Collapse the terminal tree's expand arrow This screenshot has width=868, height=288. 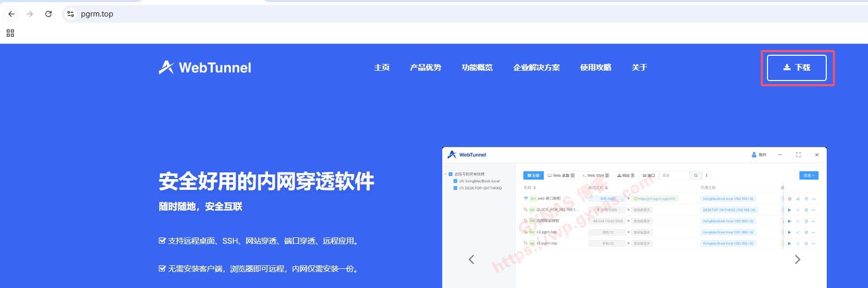[x=445, y=174]
